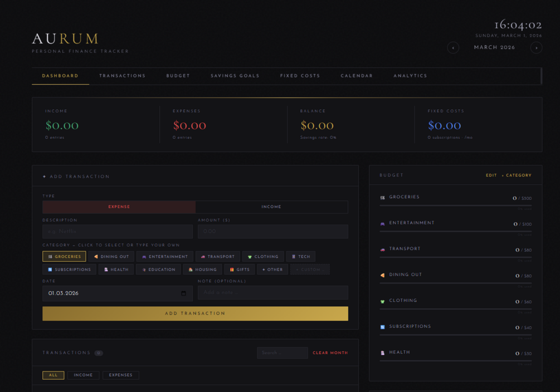The height and width of the screenshot is (392, 560).
Task: Open the date picker calendar icon
Action: [x=183, y=293]
